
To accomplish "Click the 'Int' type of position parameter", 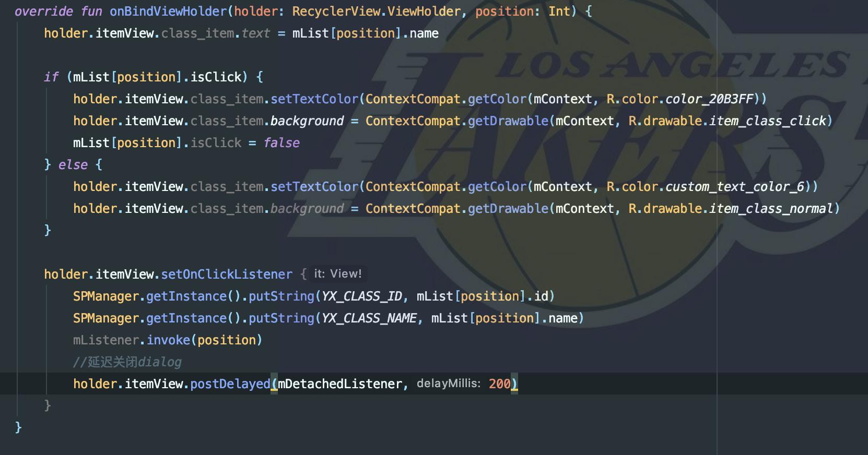I will tap(559, 11).
